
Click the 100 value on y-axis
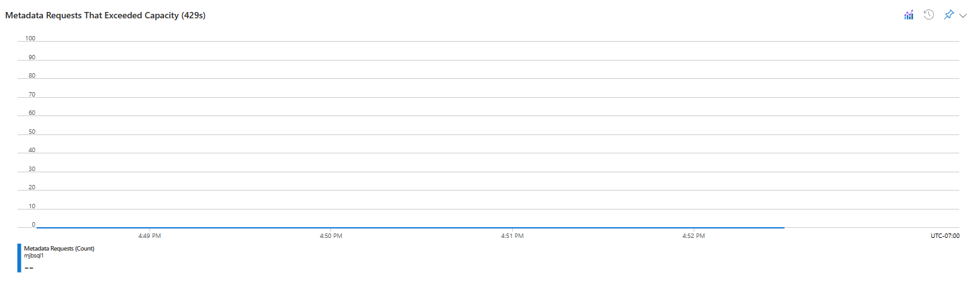[30, 38]
